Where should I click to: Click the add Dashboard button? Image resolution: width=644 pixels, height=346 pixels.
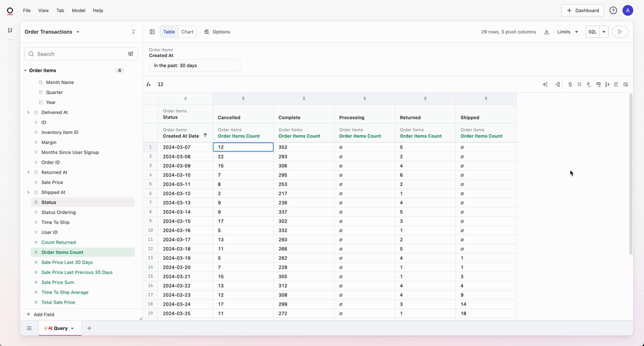[x=582, y=10]
